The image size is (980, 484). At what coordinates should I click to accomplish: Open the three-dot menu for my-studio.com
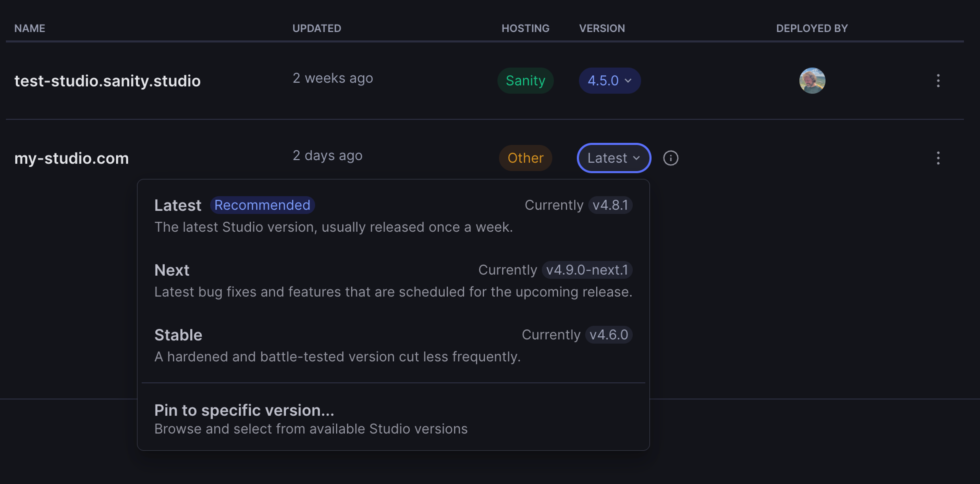[938, 158]
